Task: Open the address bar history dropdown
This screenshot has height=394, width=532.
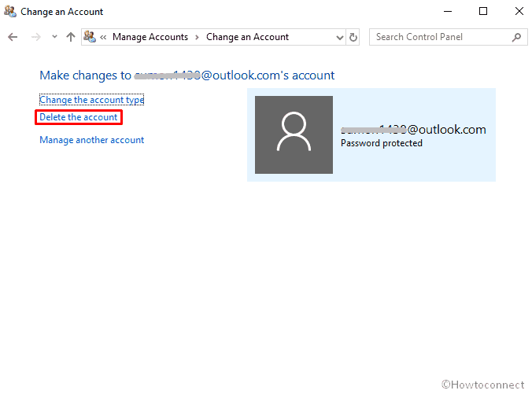Action: 339,37
